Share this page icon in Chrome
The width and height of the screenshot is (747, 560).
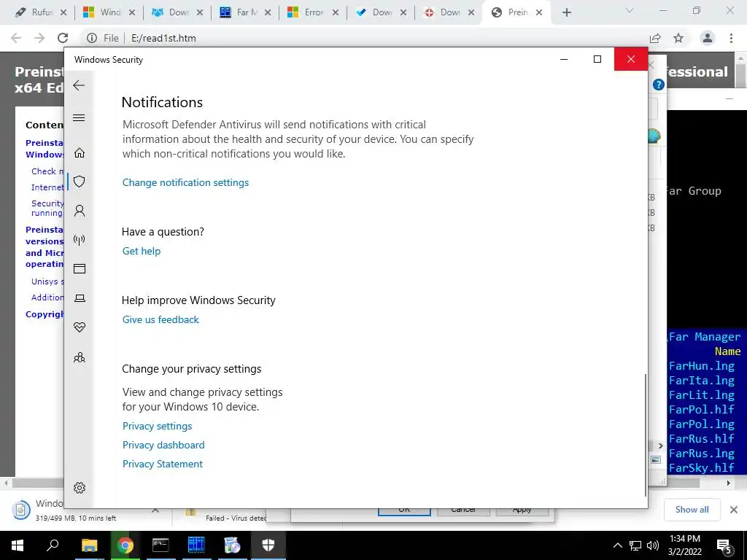click(655, 38)
